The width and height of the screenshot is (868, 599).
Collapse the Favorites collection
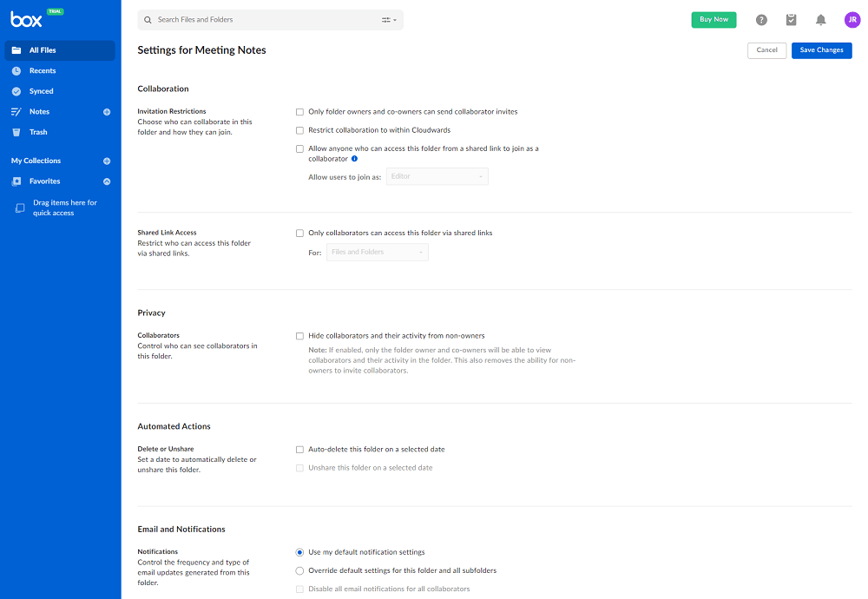(x=107, y=181)
